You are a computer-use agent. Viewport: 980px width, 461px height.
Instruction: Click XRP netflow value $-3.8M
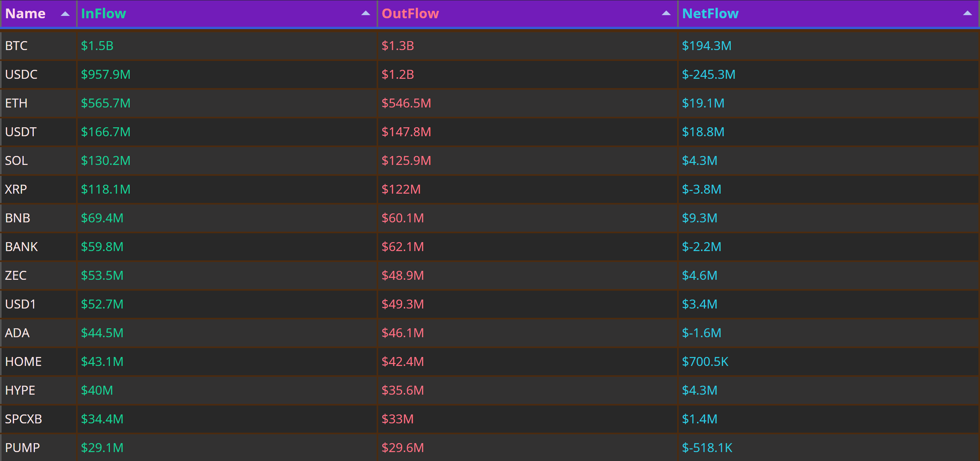pos(702,189)
